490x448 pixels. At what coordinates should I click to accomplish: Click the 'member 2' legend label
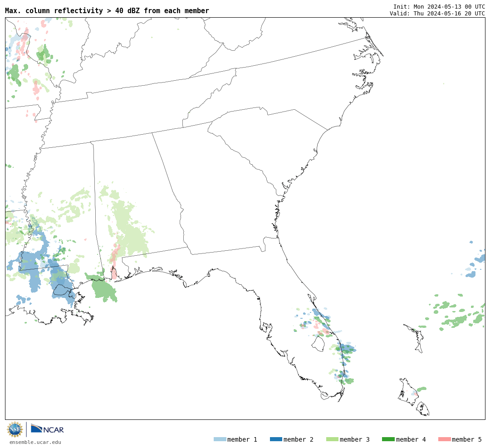299,439
